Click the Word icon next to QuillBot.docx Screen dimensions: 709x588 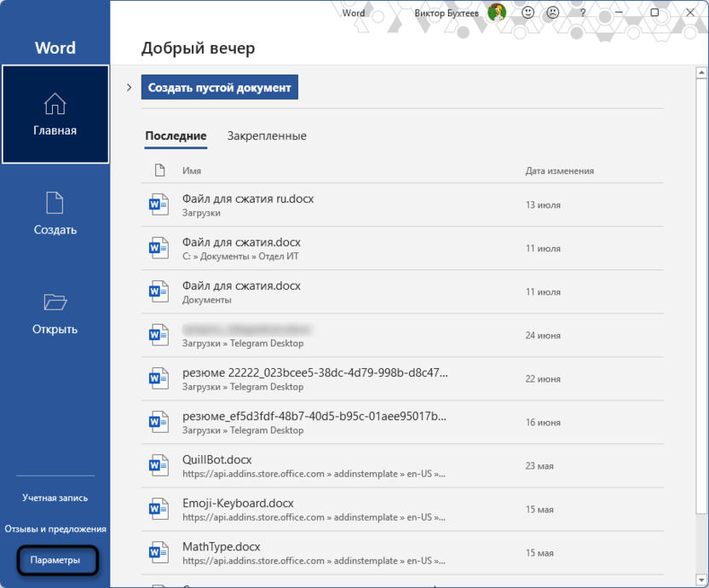coord(159,465)
